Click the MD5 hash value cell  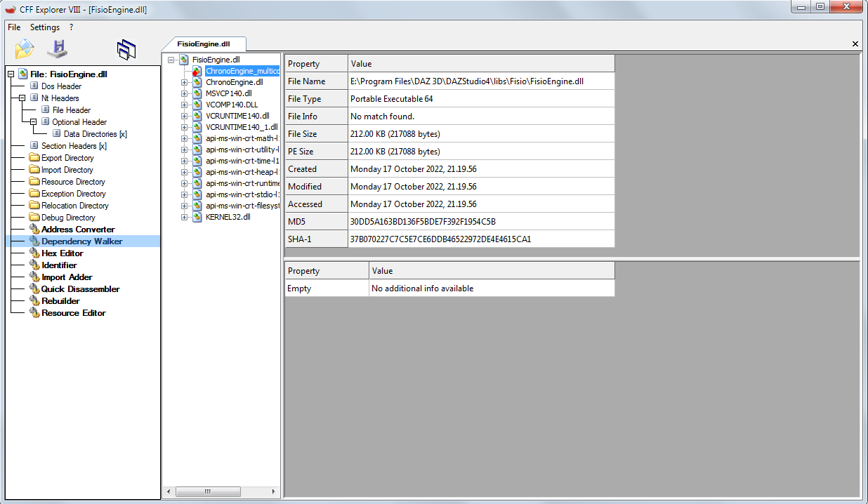coord(481,221)
